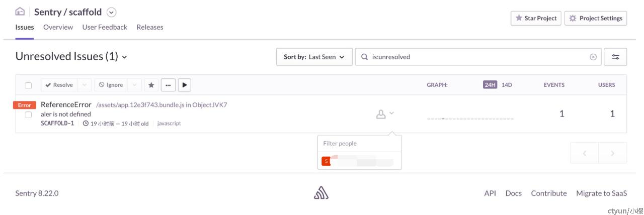Select the ReferenceError issue checkbox

[28, 115]
